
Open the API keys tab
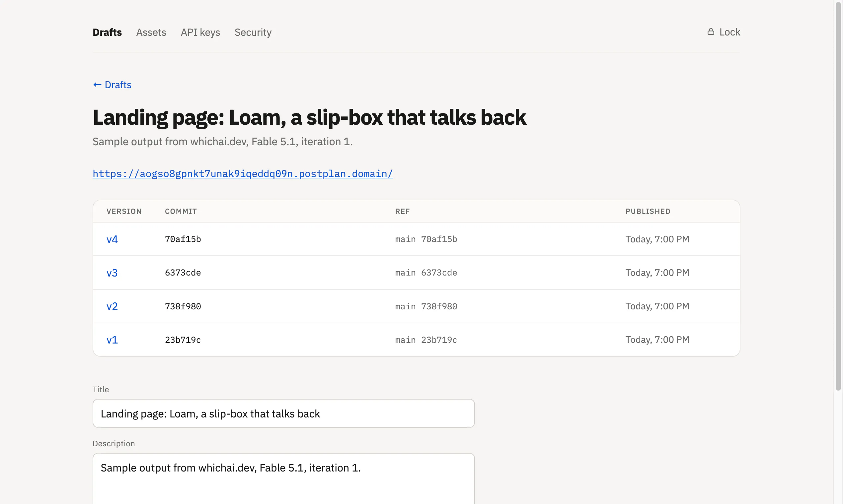[x=200, y=32]
